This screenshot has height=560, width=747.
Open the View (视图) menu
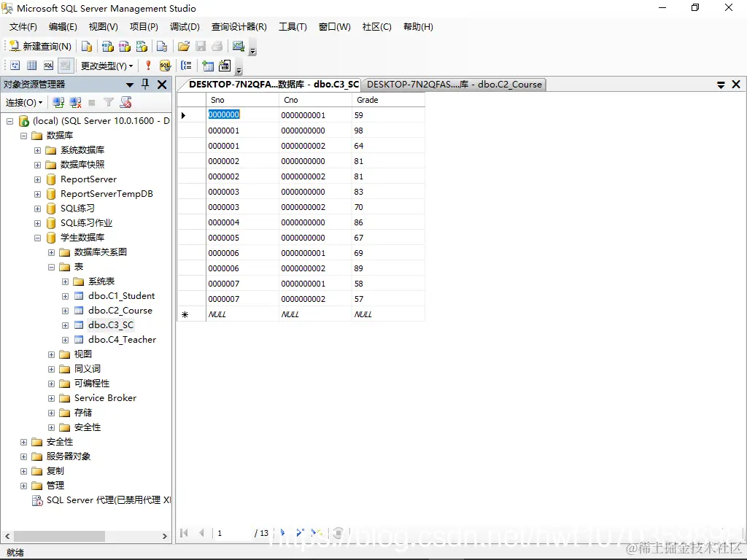104,27
